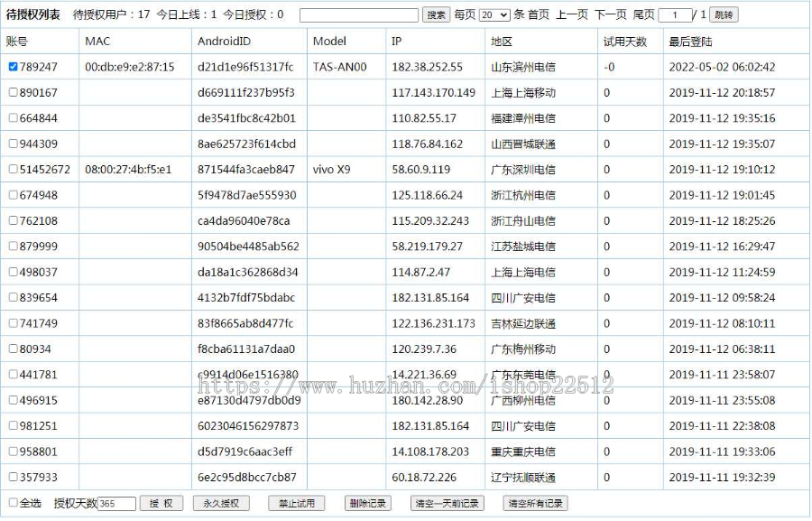
Task: Click the 上一页 previous page link
Action: point(572,14)
